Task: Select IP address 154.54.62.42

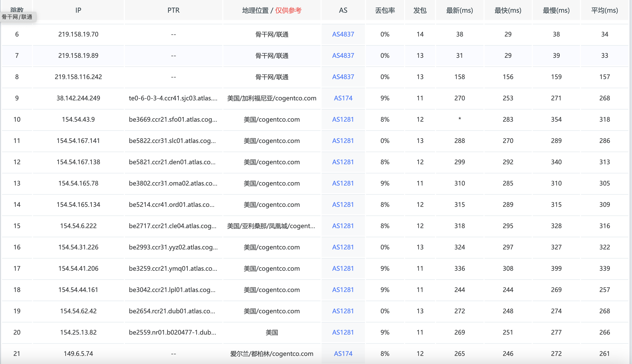Action: point(78,311)
